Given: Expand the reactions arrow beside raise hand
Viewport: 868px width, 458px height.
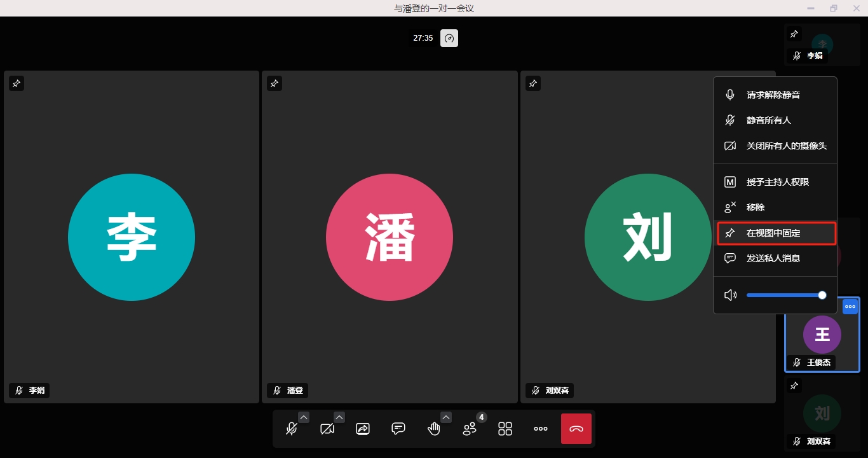Looking at the screenshot, I should tap(446, 417).
